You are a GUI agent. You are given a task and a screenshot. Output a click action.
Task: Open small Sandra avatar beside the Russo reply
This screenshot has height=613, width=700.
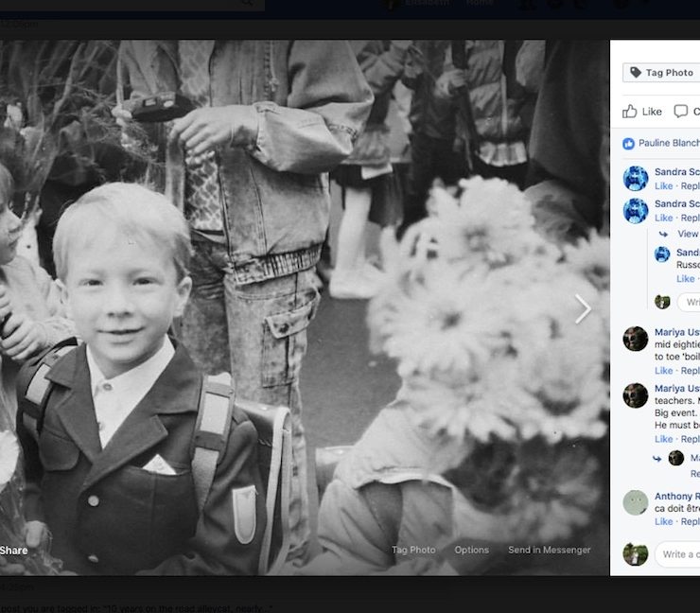pyautogui.click(x=662, y=254)
